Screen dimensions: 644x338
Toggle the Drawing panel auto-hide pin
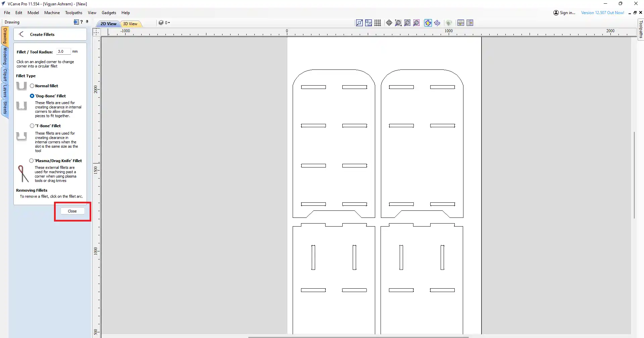tap(87, 22)
